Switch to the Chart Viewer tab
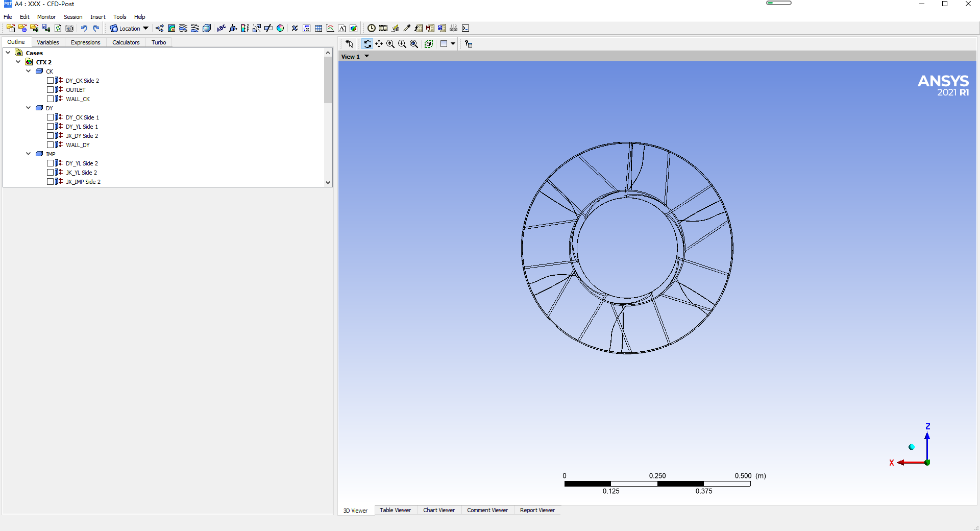The image size is (980, 531). pos(438,510)
